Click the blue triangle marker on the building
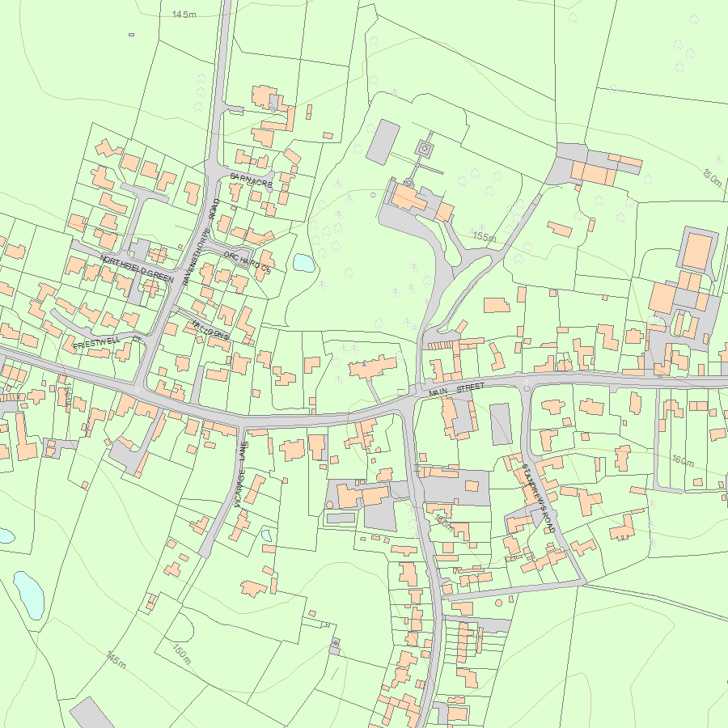 tap(365, 365)
